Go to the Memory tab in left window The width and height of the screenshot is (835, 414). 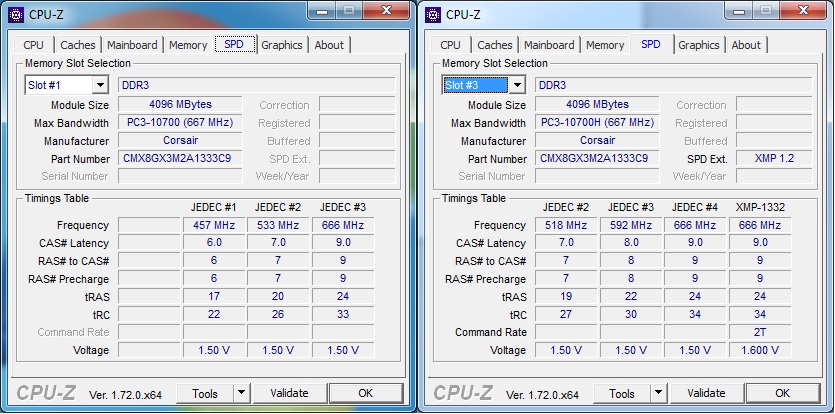click(188, 45)
